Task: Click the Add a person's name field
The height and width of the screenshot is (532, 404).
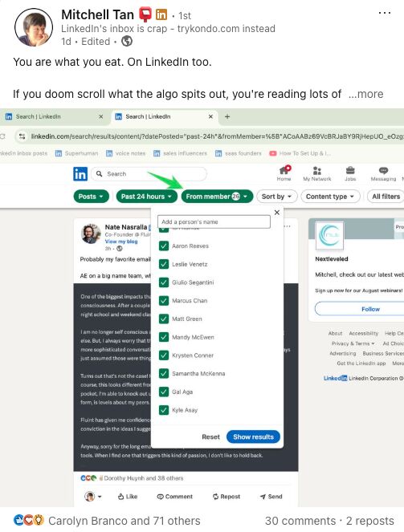Action: tap(214, 222)
